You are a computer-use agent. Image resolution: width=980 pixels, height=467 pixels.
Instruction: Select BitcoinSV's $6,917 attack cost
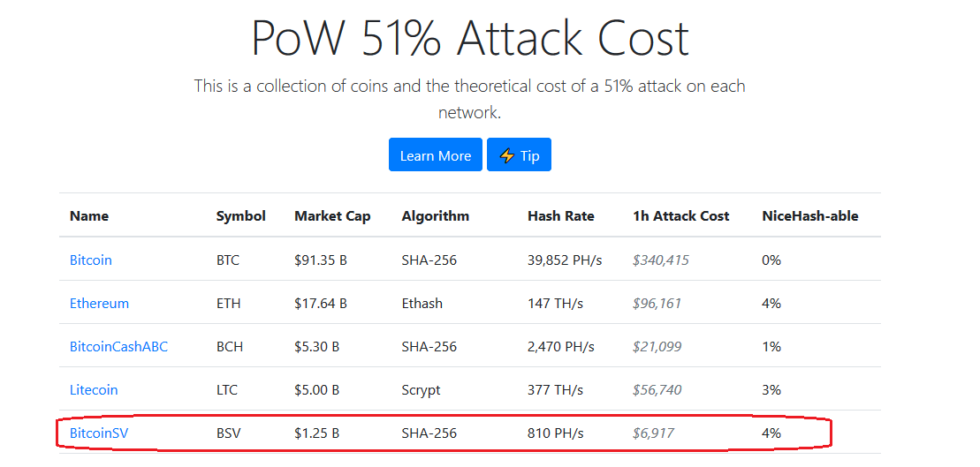653,433
